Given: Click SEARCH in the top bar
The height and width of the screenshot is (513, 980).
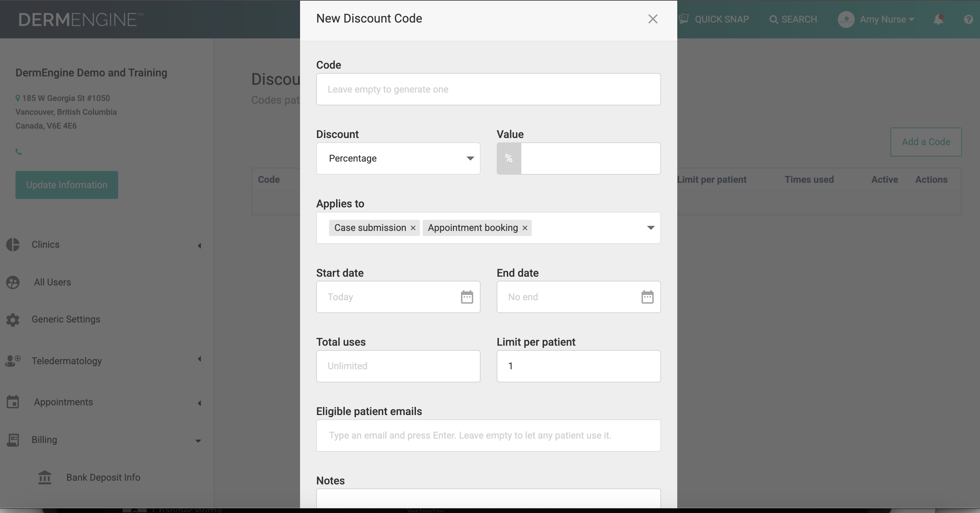Looking at the screenshot, I should (x=793, y=20).
